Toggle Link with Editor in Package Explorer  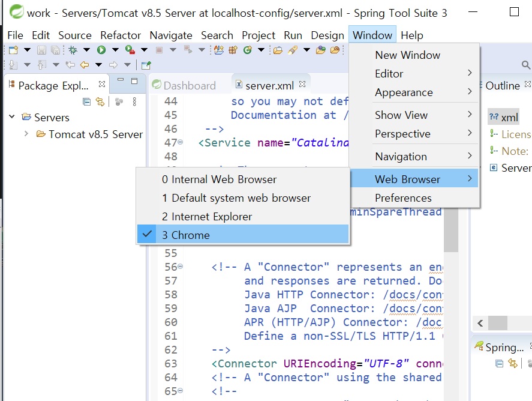point(100,101)
